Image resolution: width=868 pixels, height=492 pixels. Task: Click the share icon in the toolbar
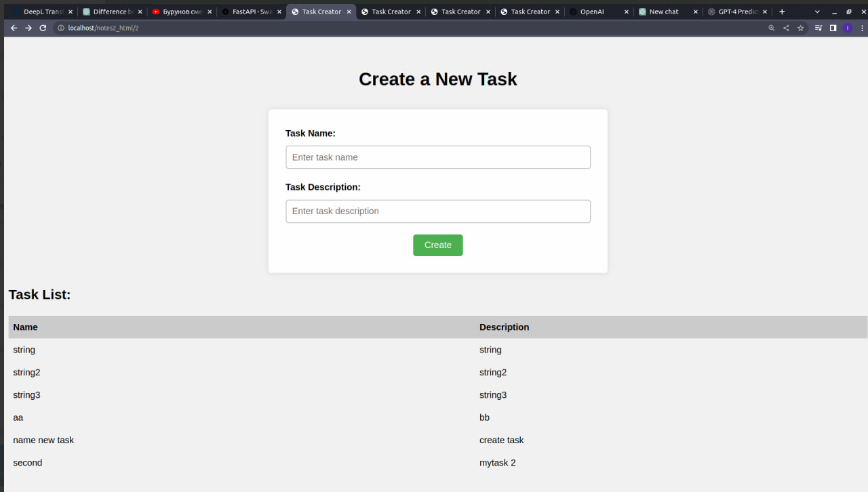coord(785,28)
